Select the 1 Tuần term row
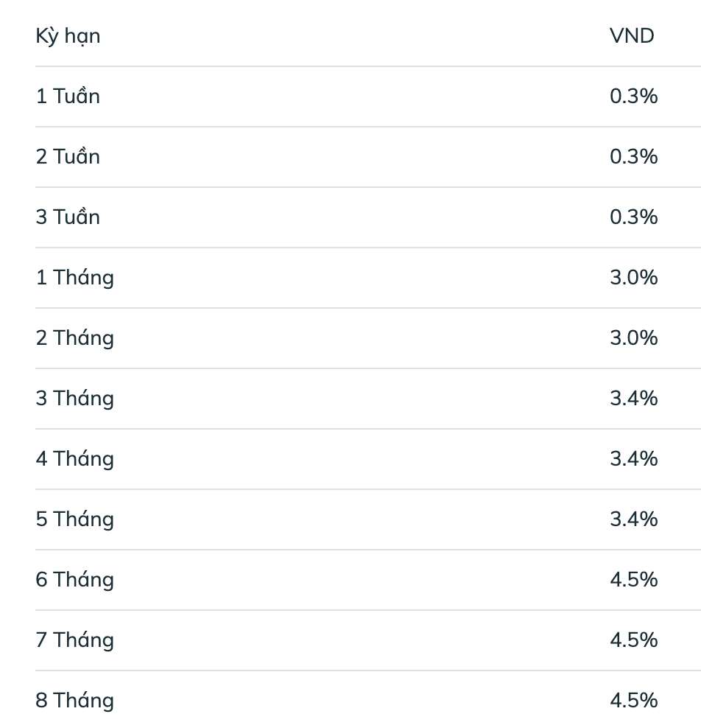The width and height of the screenshot is (701, 728). click(68, 97)
